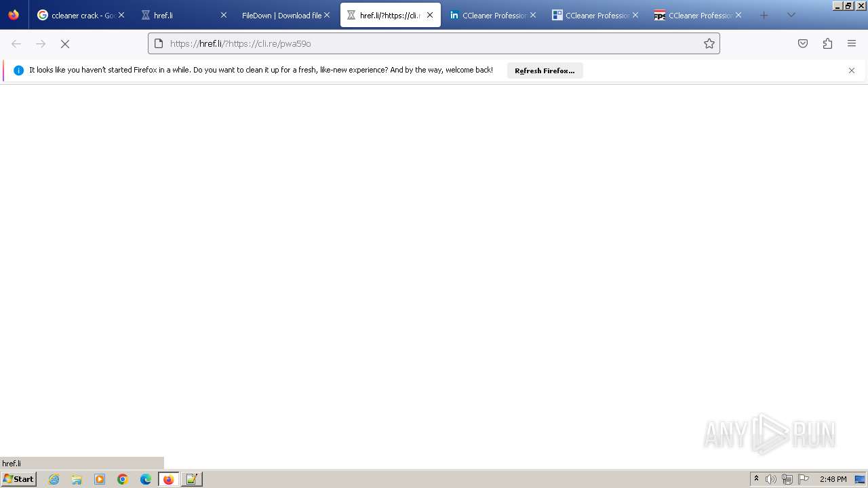Viewport: 868px width, 488px height.
Task: Close the FileDown tab
Action: (x=327, y=15)
